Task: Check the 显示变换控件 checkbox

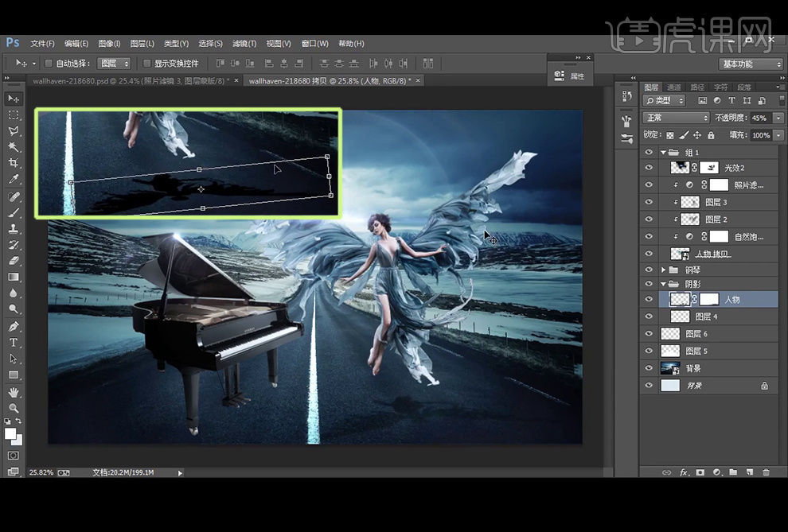Action: click(146, 63)
